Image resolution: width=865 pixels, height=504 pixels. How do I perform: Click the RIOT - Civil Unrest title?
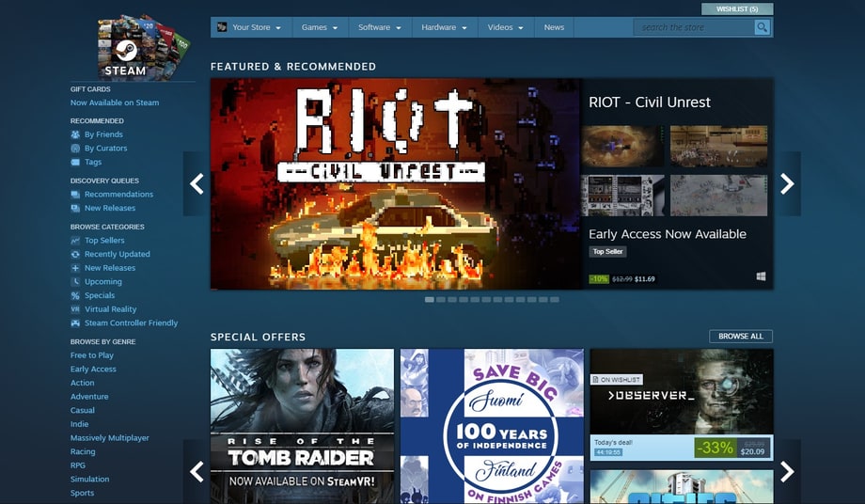pos(650,102)
